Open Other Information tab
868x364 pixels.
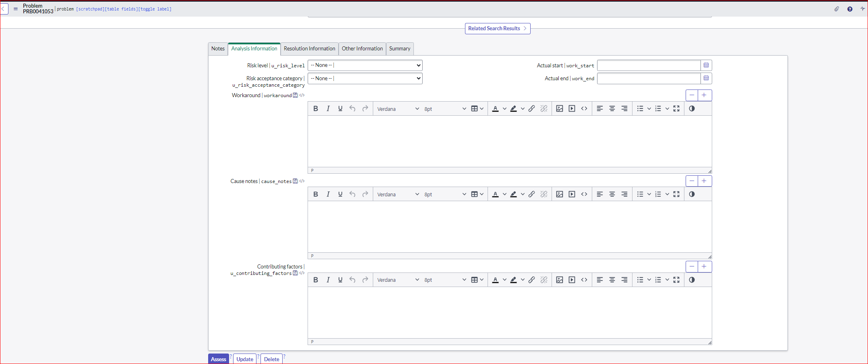click(362, 49)
